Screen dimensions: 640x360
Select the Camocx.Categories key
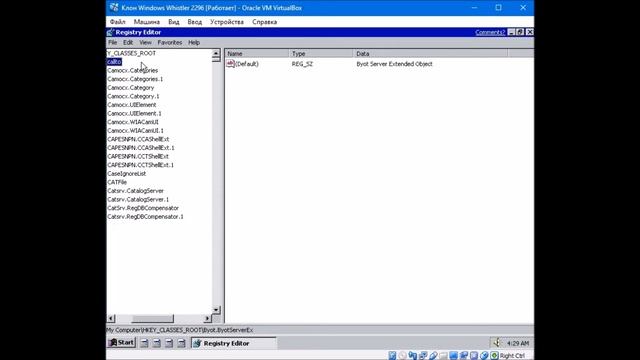pyautogui.click(x=132, y=70)
